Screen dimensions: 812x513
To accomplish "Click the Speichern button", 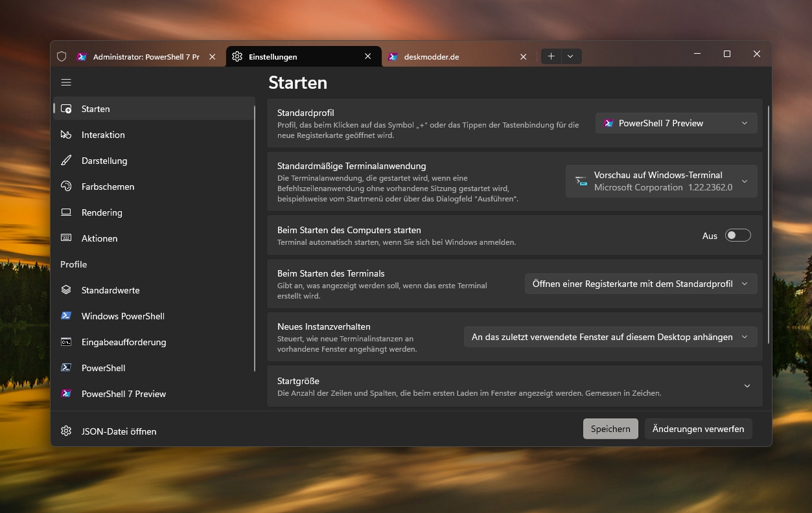I will (610, 429).
